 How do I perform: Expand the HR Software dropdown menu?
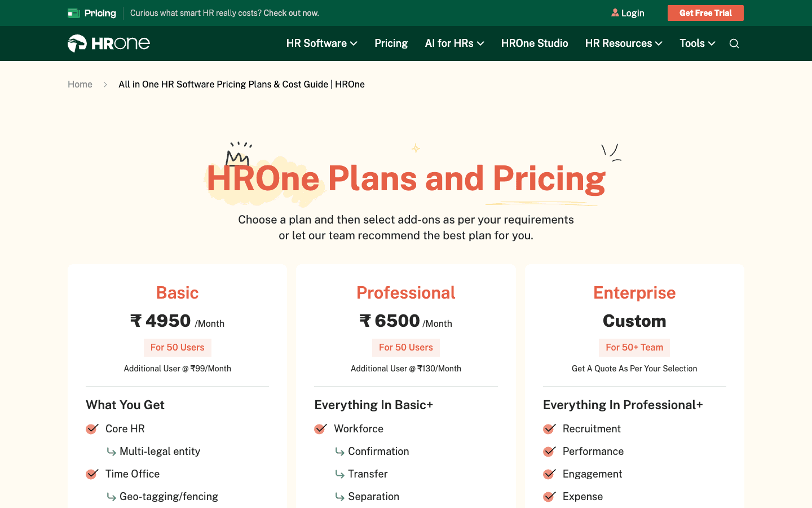click(322, 43)
